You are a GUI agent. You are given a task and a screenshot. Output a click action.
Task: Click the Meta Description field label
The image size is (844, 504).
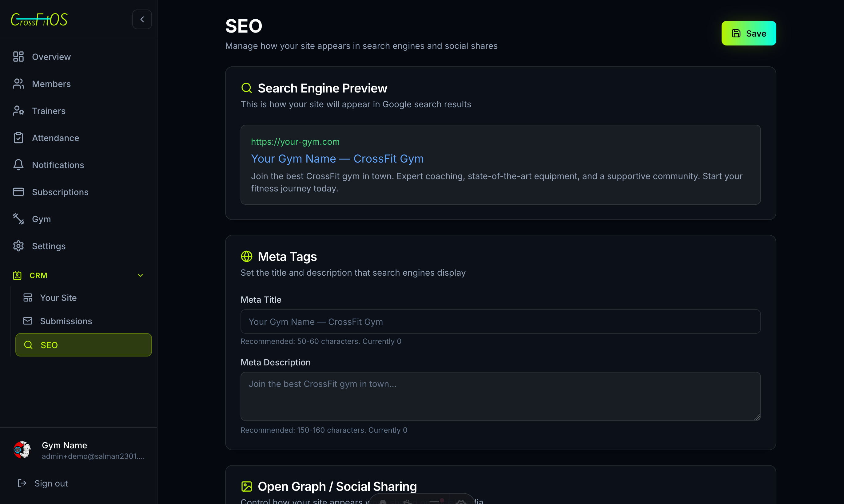(x=275, y=362)
